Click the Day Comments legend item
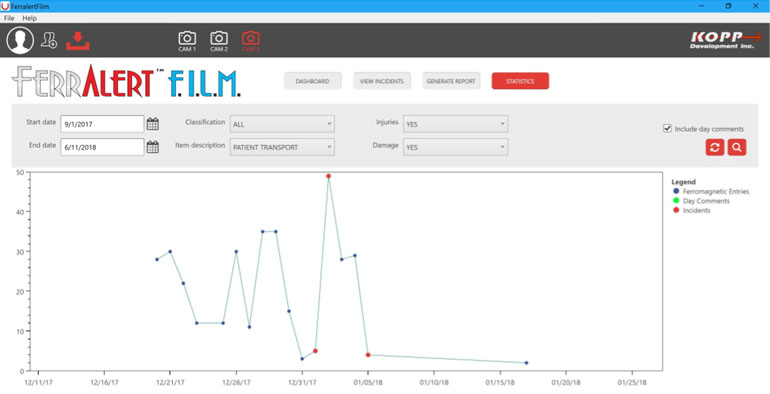 click(701, 201)
